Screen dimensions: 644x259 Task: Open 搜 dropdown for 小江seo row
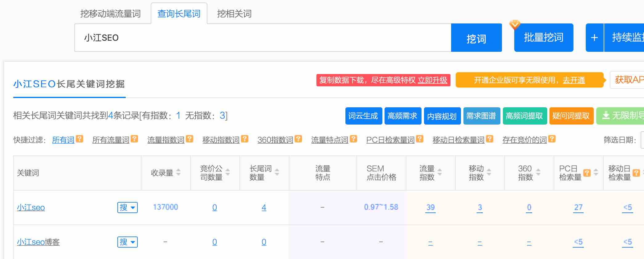coord(127,208)
